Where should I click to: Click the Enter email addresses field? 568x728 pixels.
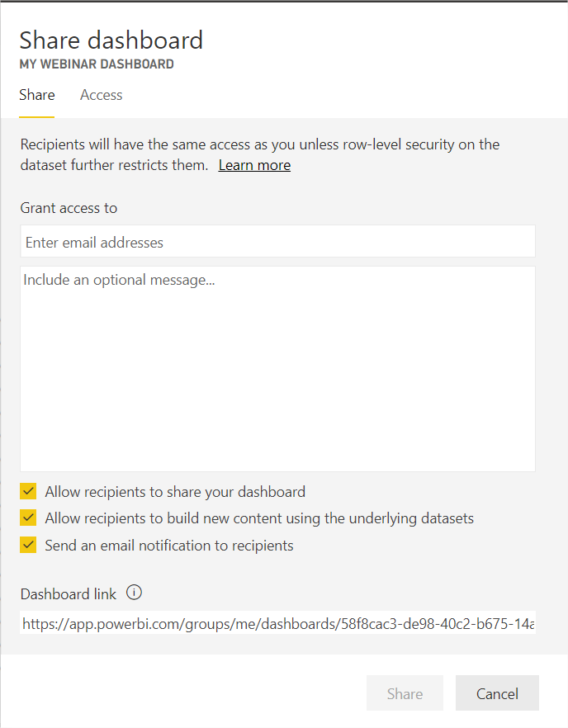(277, 241)
